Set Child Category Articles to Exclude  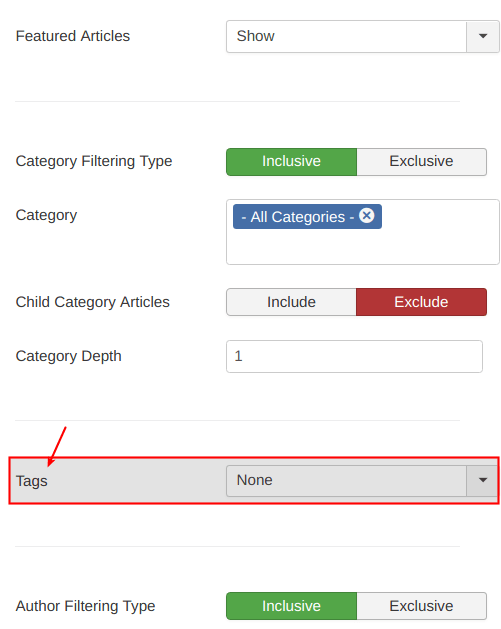[x=422, y=302]
